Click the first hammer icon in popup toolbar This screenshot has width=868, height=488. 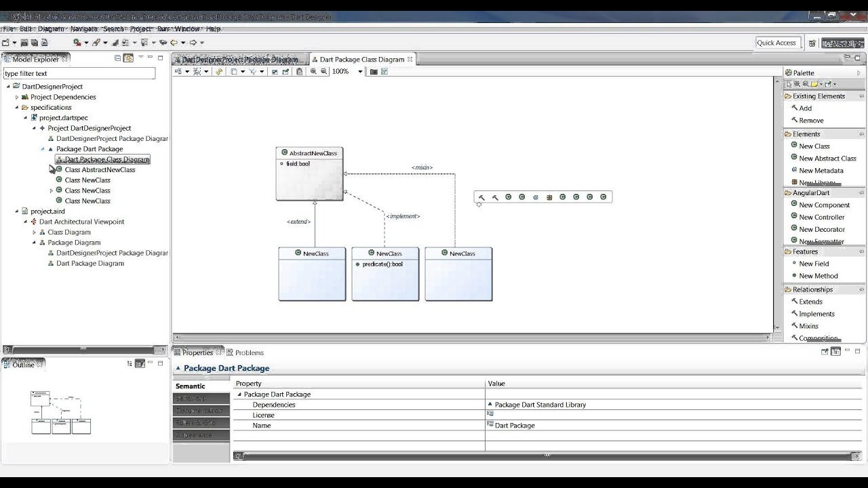coord(481,197)
